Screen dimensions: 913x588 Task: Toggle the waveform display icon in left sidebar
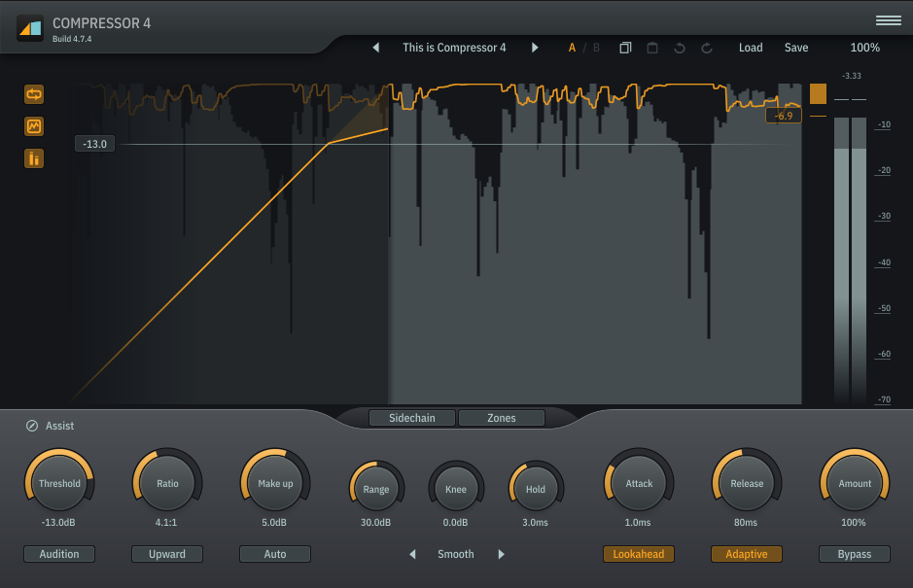(x=34, y=126)
